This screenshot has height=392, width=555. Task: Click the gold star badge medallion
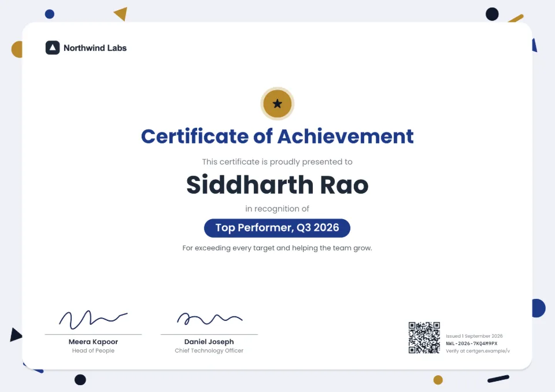pyautogui.click(x=277, y=103)
